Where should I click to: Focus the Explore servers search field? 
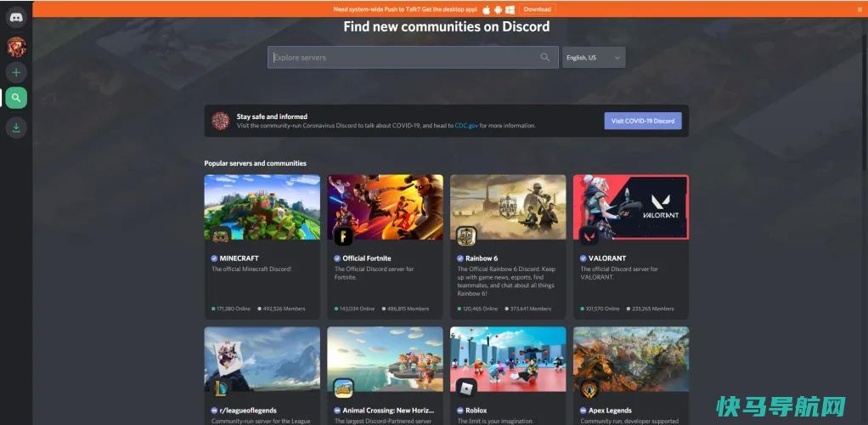coord(413,58)
